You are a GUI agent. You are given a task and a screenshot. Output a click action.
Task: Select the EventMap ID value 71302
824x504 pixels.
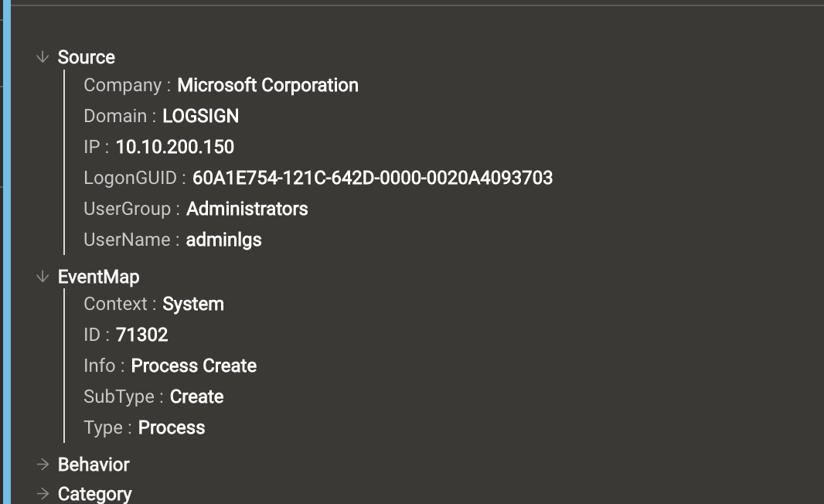click(x=142, y=335)
